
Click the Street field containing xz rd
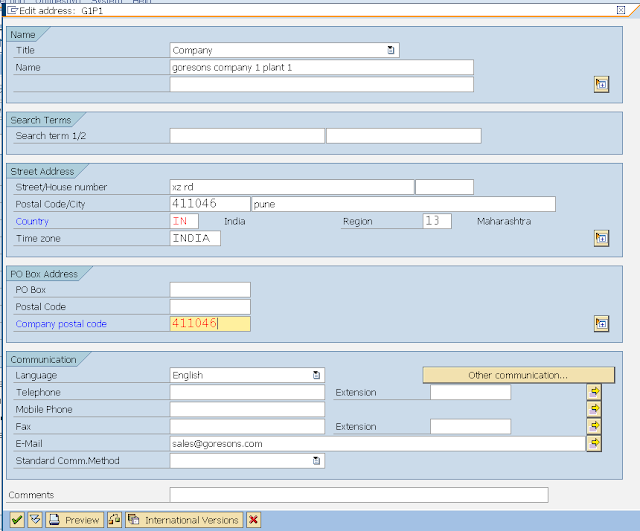pos(292,187)
